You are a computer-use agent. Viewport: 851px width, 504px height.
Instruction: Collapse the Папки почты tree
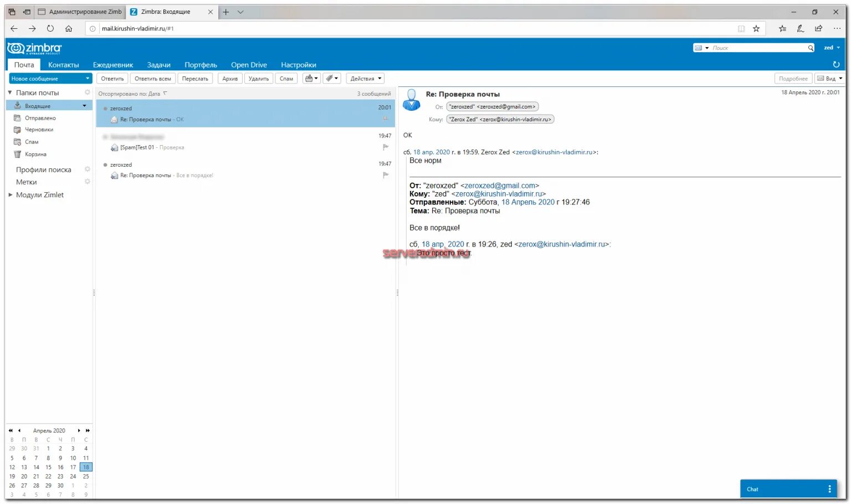point(10,92)
